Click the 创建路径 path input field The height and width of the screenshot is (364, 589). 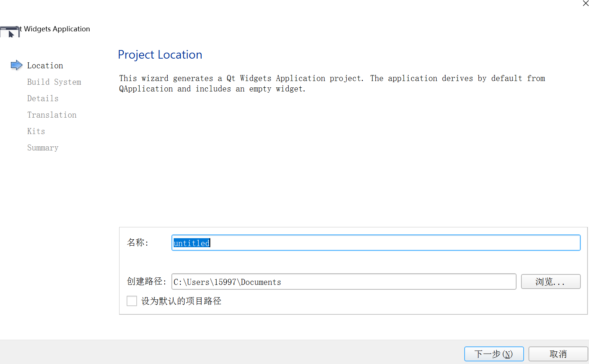[344, 282]
